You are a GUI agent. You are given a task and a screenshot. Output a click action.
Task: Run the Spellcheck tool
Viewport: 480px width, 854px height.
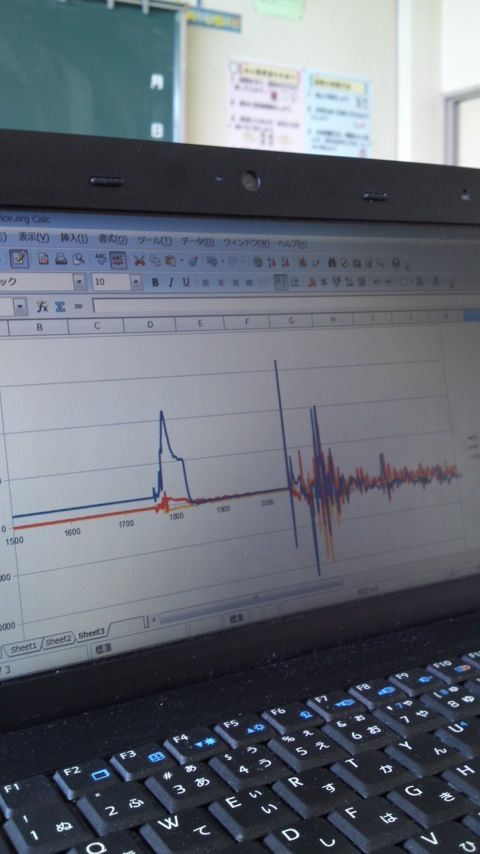101,259
